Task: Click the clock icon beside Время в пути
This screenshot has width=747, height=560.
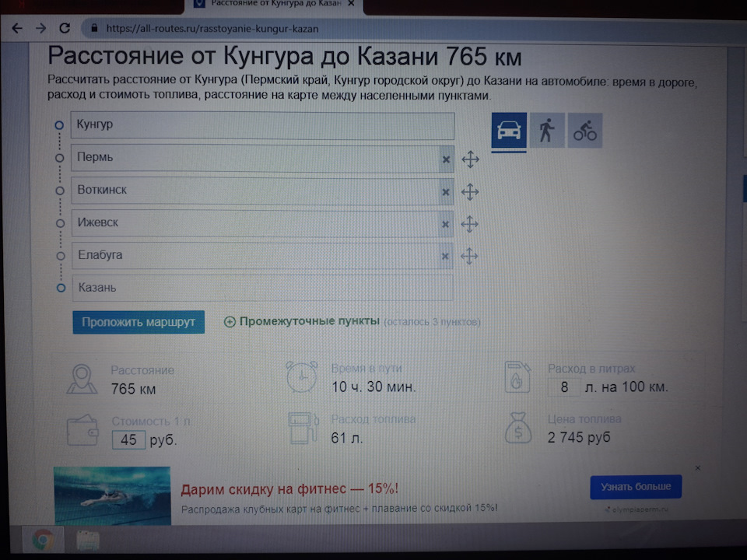Action: click(x=302, y=379)
